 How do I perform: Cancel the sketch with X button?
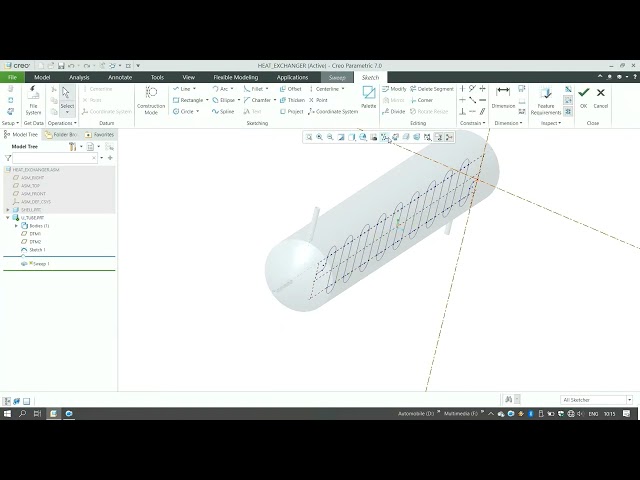pos(600,97)
